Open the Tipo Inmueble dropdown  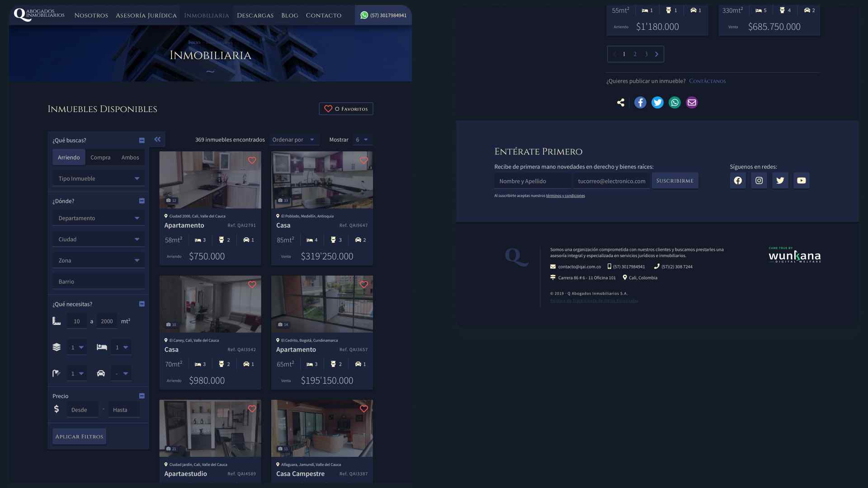tap(99, 178)
